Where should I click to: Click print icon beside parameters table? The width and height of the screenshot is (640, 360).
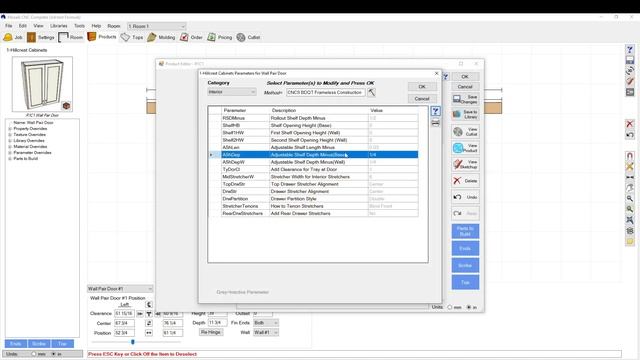point(436,122)
